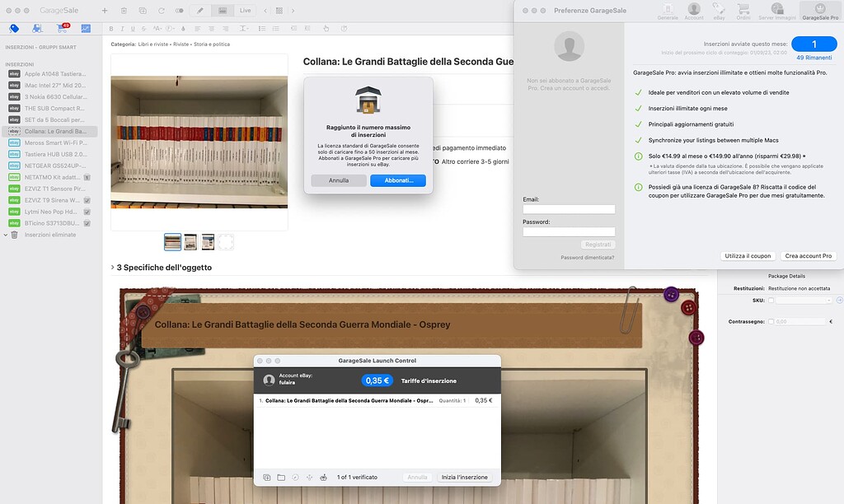844x504 pixels.
Task: Open the Server Immagini tab in Preferenze
Action: point(777,12)
